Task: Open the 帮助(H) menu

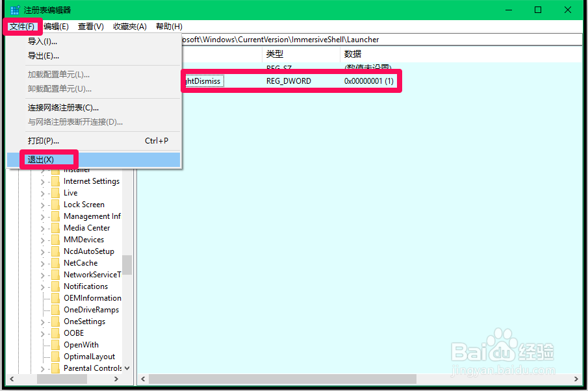Action: pos(169,27)
